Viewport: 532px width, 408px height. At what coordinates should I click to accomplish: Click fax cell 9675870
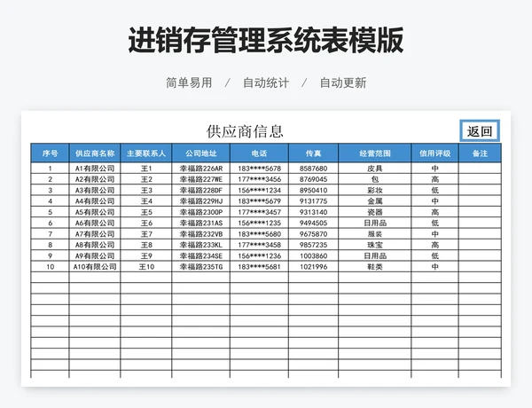click(x=313, y=234)
